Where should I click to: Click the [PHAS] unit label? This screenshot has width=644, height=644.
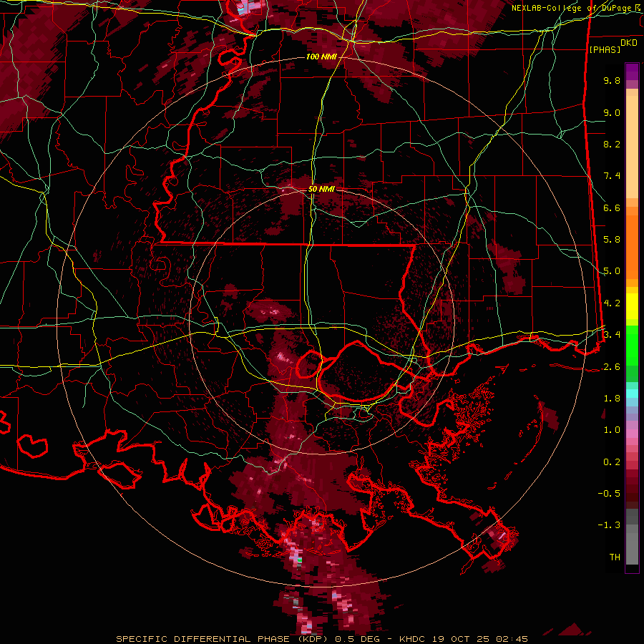tap(605, 49)
